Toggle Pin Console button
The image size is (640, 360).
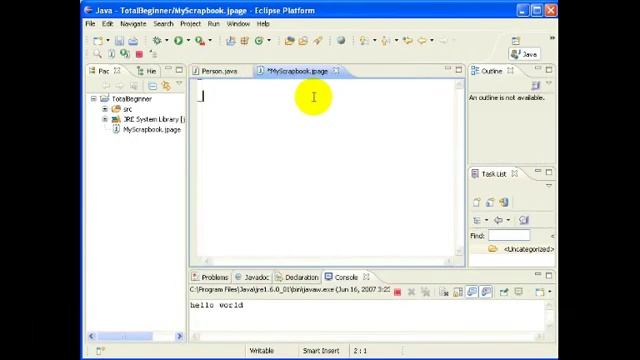pyautogui.click(x=504, y=292)
